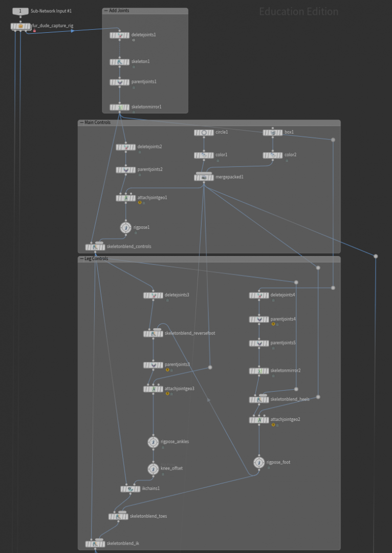Click the Add Joints box title
This screenshot has width=392, height=553.
tap(120, 11)
